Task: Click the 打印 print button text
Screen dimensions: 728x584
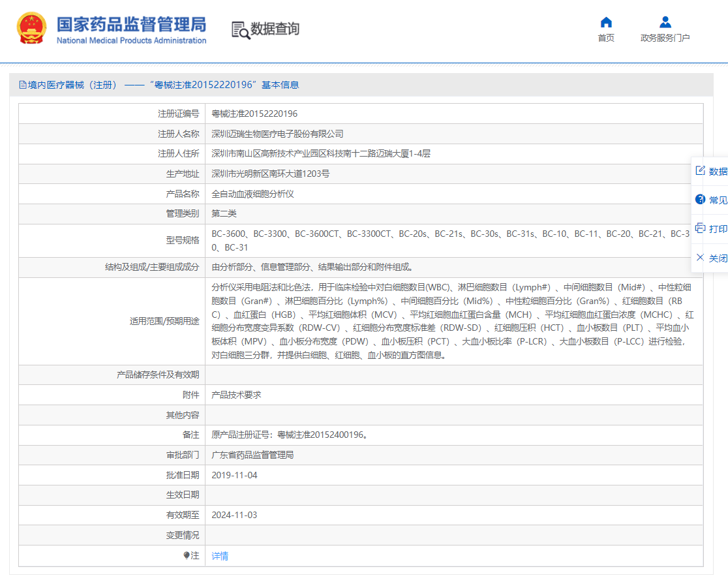Action: 718,228
